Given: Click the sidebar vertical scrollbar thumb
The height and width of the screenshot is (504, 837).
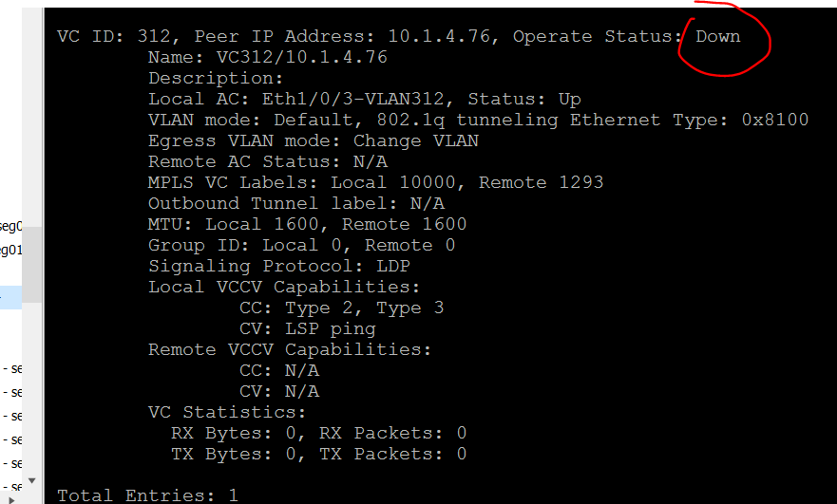Looking at the screenshot, I should click(x=32, y=265).
